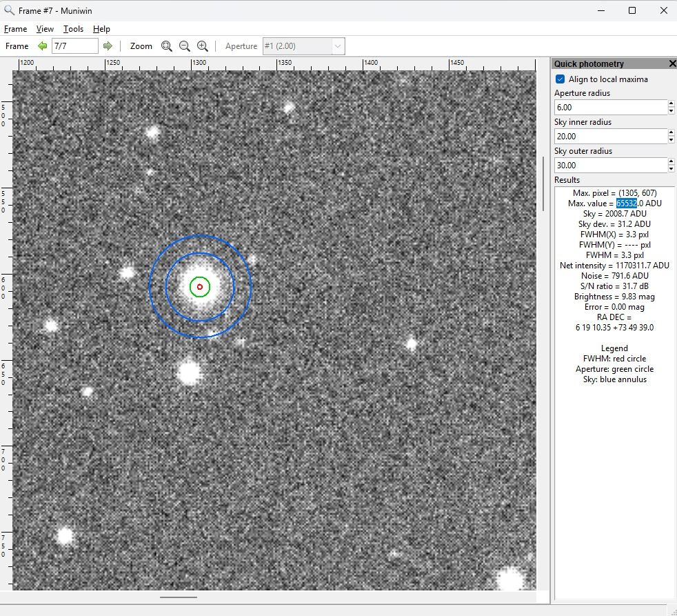
Task: Open the Aperture selection dropdown
Action: [338, 46]
